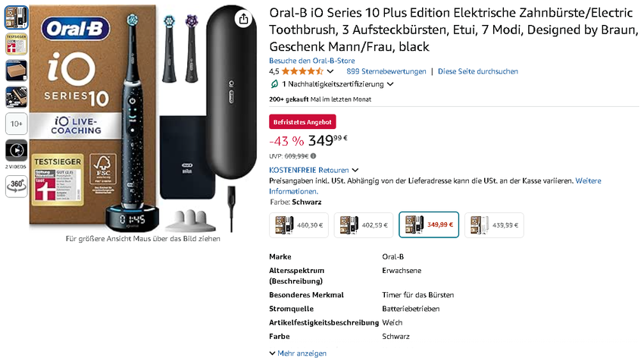The image size is (644, 358).
Task: Open the 360° view thumbnail
Action: click(16, 185)
